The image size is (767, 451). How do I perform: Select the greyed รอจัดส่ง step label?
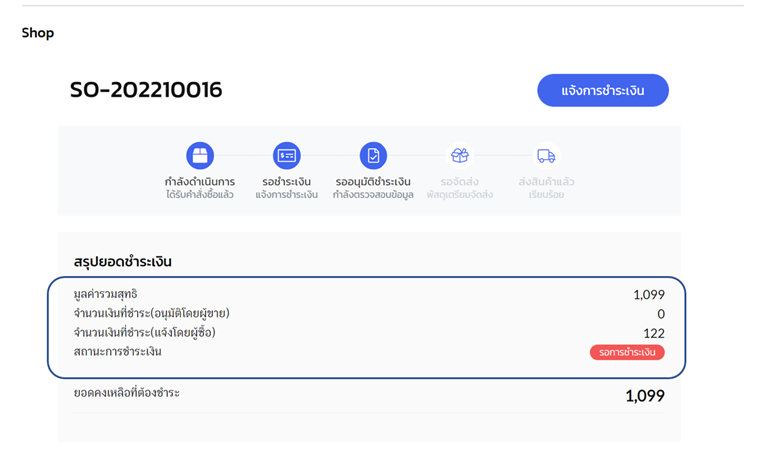(460, 181)
